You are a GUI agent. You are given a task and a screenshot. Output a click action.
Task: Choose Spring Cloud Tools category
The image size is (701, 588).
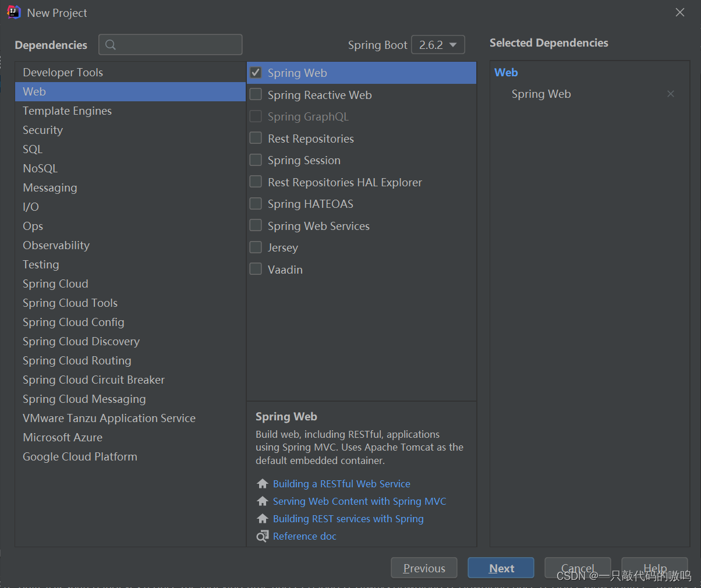tap(130, 303)
